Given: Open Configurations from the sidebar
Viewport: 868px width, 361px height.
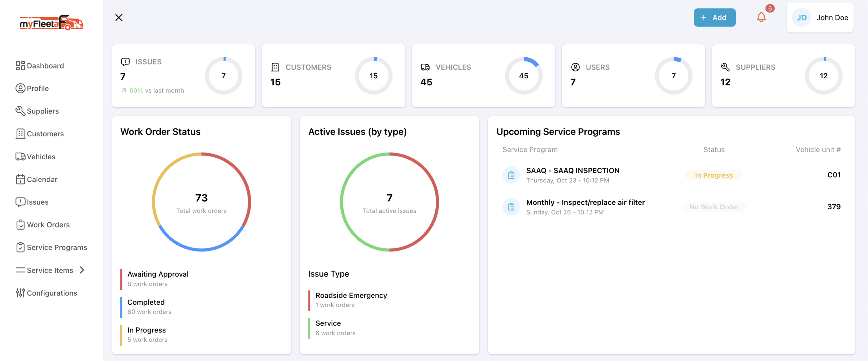Looking at the screenshot, I should point(52,293).
